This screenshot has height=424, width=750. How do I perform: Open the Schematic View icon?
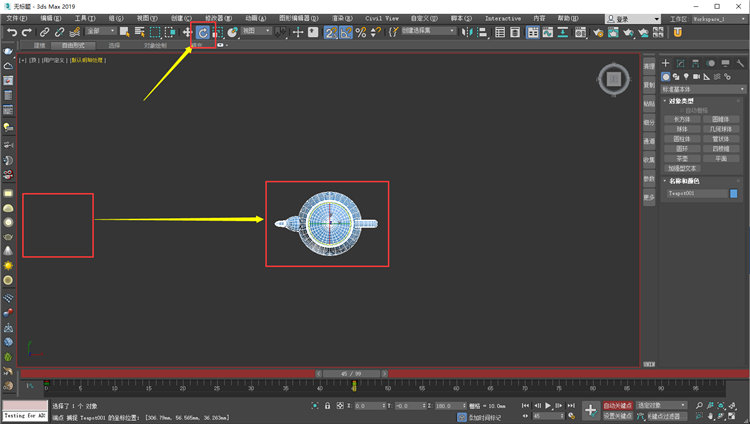563,32
